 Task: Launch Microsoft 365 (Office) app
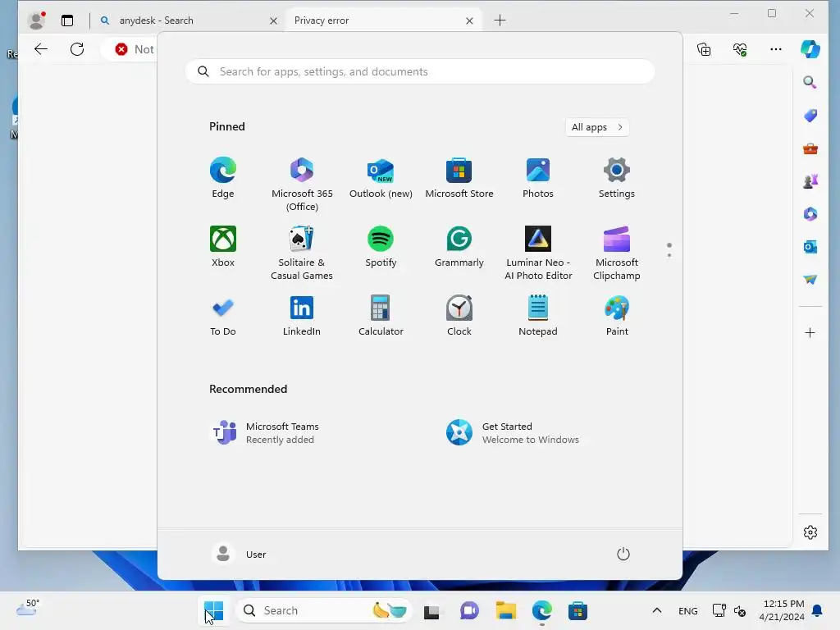[x=302, y=185]
